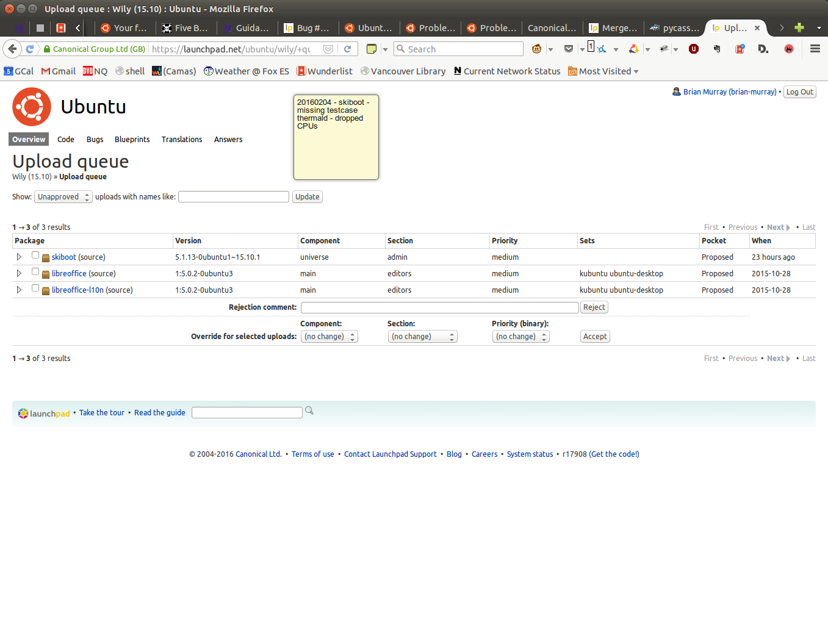The image size is (828, 644).
Task: Open a new tab with the green plus
Action: point(799,27)
